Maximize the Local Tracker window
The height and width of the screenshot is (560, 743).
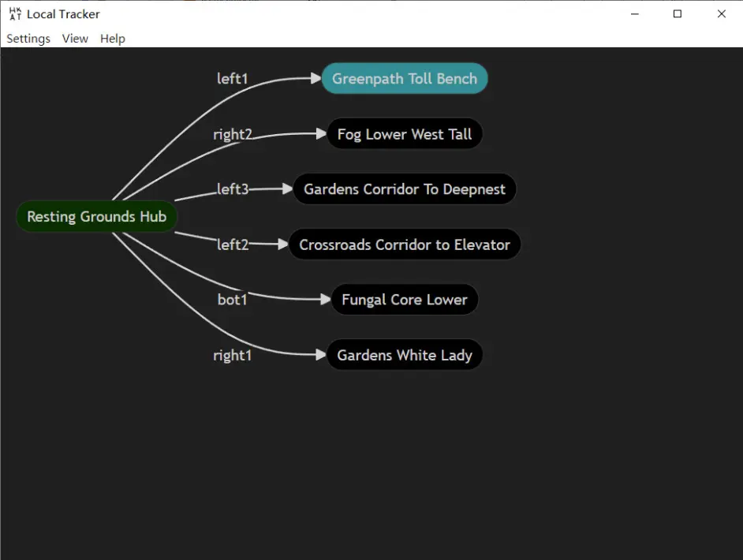tap(678, 13)
